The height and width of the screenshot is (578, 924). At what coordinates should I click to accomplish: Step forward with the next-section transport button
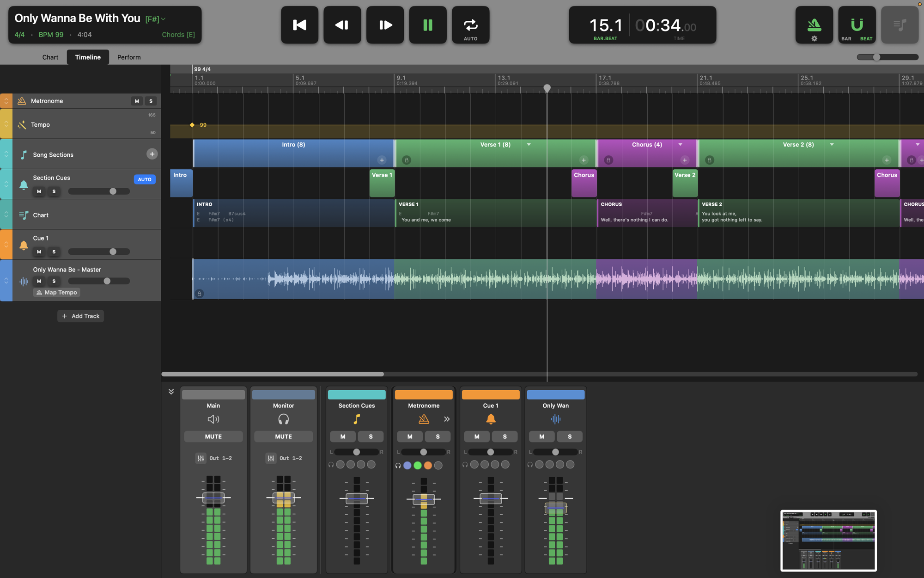click(x=385, y=25)
